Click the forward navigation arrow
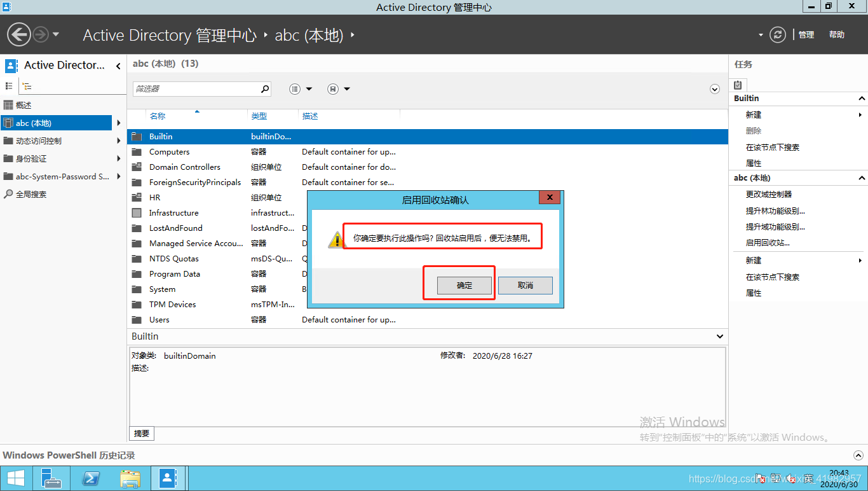 click(x=40, y=34)
